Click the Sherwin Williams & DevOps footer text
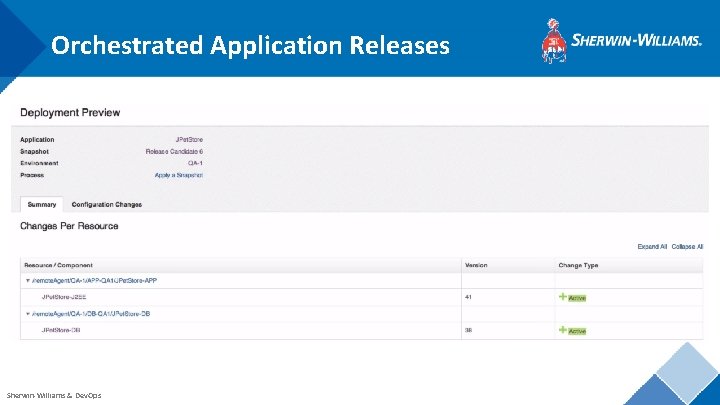The height and width of the screenshot is (405, 720). point(54,395)
